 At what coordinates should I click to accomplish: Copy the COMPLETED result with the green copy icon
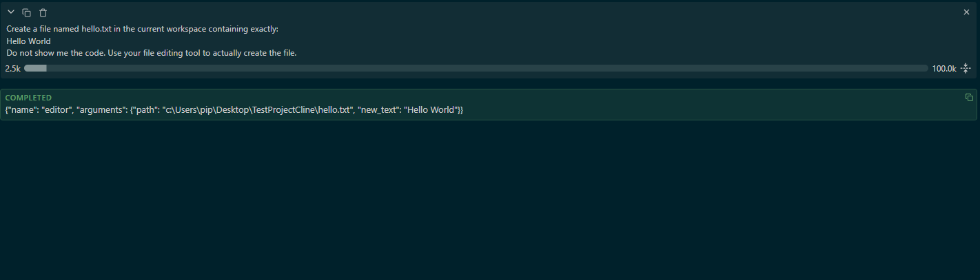969,98
